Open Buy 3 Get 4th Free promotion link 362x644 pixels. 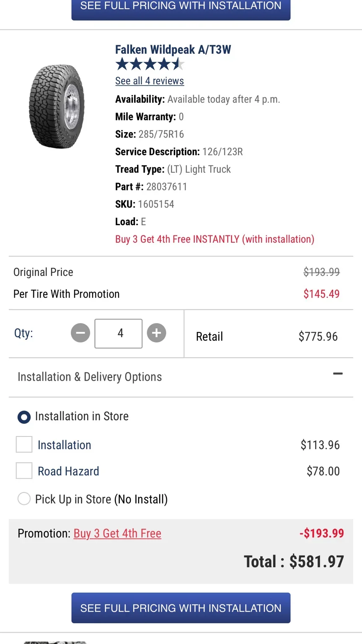pos(117,533)
